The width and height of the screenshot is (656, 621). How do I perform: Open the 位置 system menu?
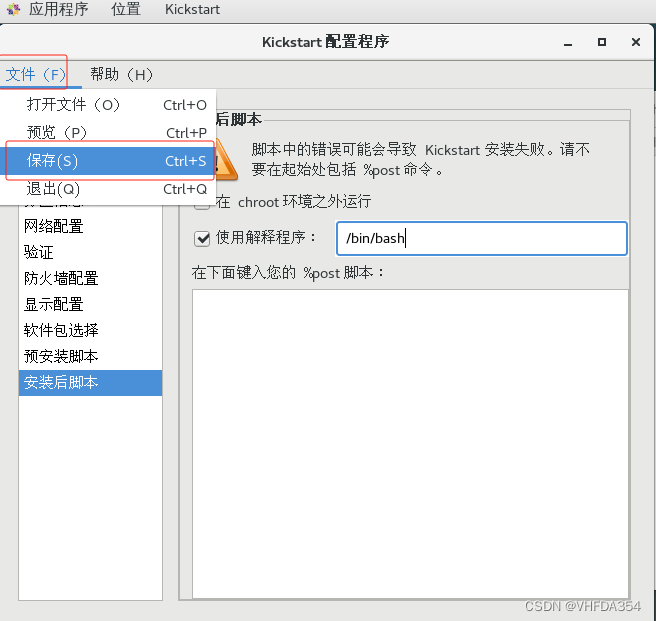126,9
